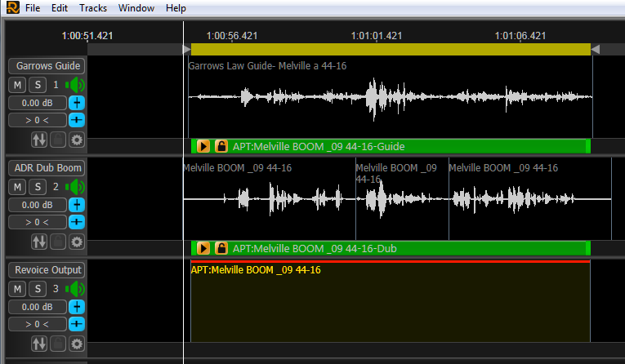Click the Garrows Guide track name button
The width and height of the screenshot is (625, 364).
click(47, 66)
